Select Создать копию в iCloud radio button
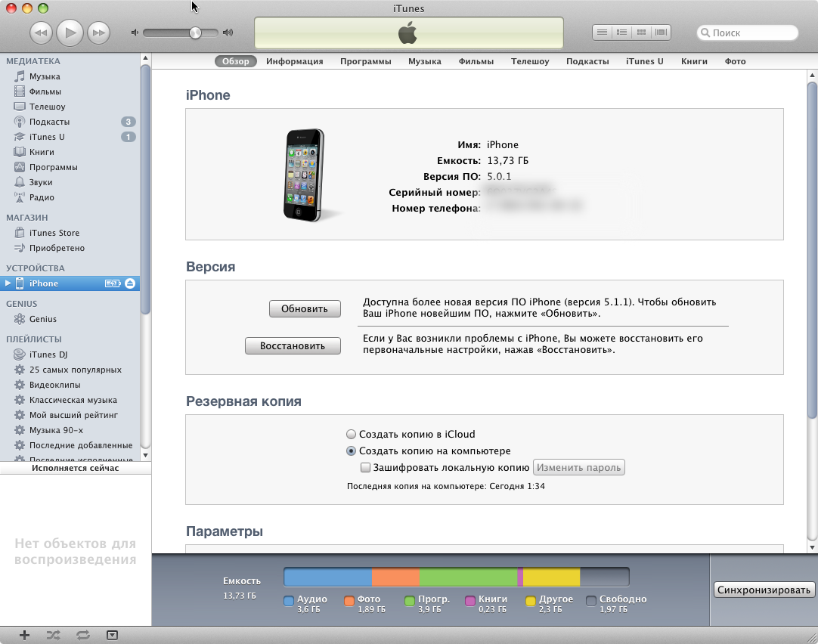The width and height of the screenshot is (818, 644). tap(351, 434)
